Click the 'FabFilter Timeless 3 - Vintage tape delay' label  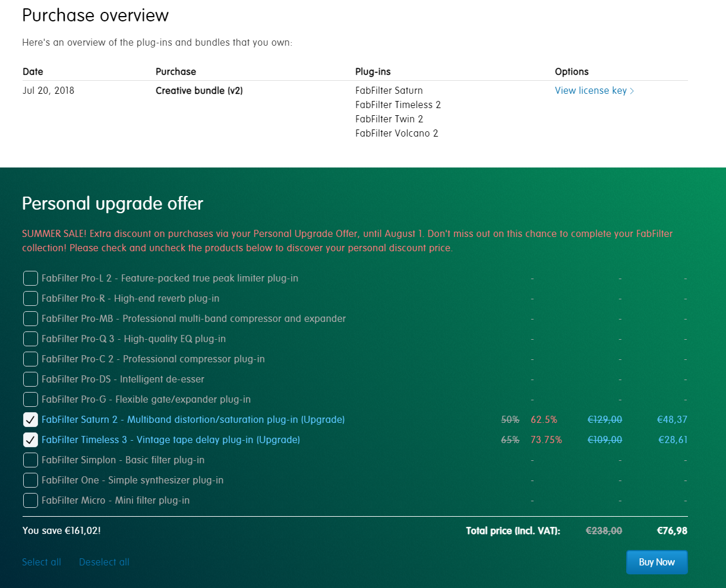(171, 440)
